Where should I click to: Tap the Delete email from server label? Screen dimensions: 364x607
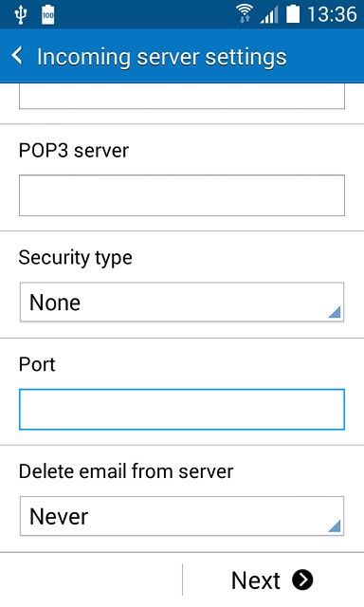126,471
